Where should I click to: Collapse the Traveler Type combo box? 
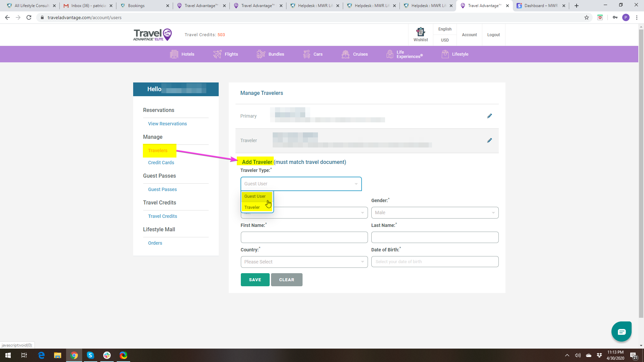pos(301,184)
